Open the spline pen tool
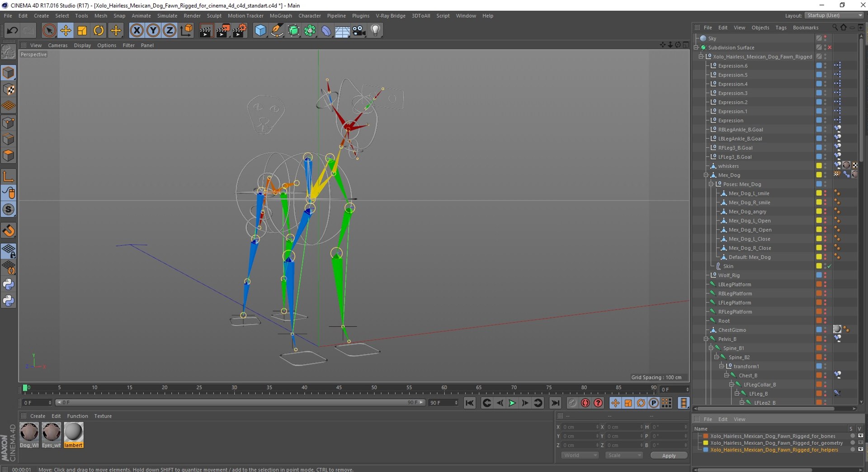The height and width of the screenshot is (472, 868). click(x=277, y=30)
